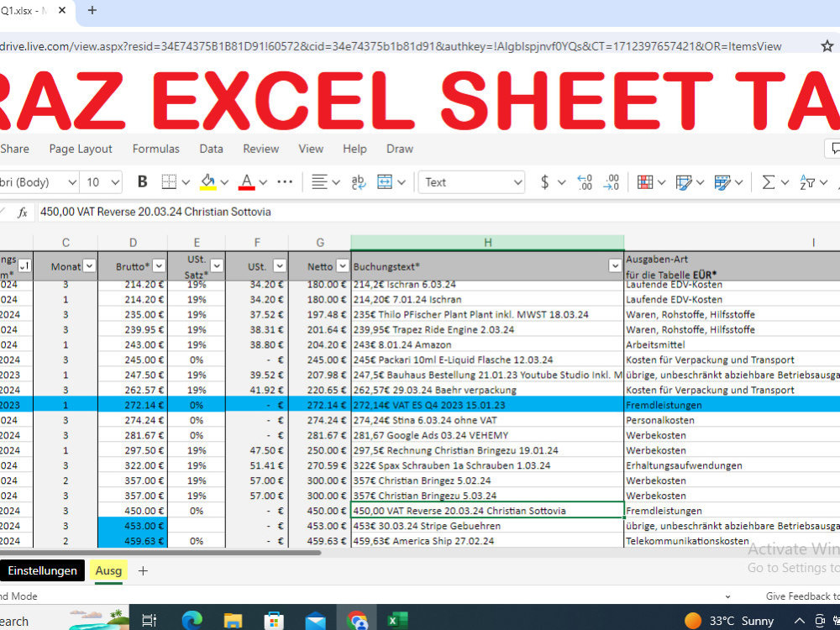Open Microsoft Store from taskbar
840x630 pixels.
[x=274, y=621]
